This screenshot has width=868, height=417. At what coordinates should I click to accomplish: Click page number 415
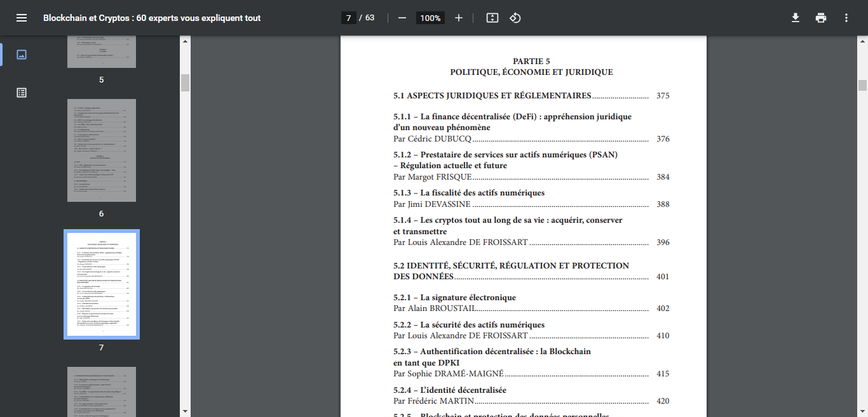[663, 374]
